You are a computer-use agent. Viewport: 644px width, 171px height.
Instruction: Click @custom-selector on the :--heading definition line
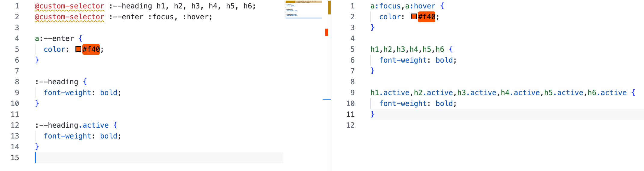click(x=70, y=6)
